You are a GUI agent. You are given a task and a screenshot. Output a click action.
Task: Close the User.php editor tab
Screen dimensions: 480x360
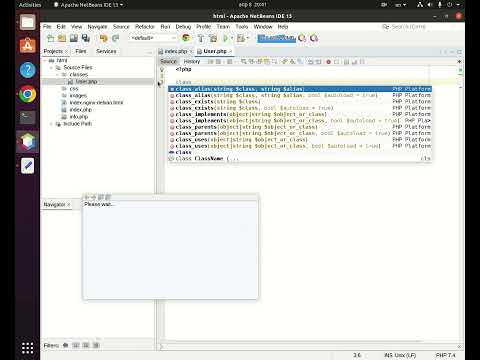231,51
